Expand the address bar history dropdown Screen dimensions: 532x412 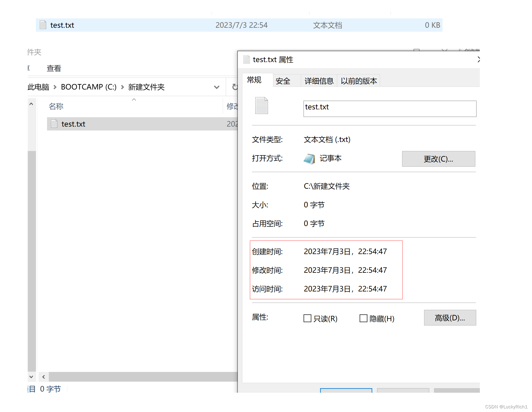(x=216, y=87)
